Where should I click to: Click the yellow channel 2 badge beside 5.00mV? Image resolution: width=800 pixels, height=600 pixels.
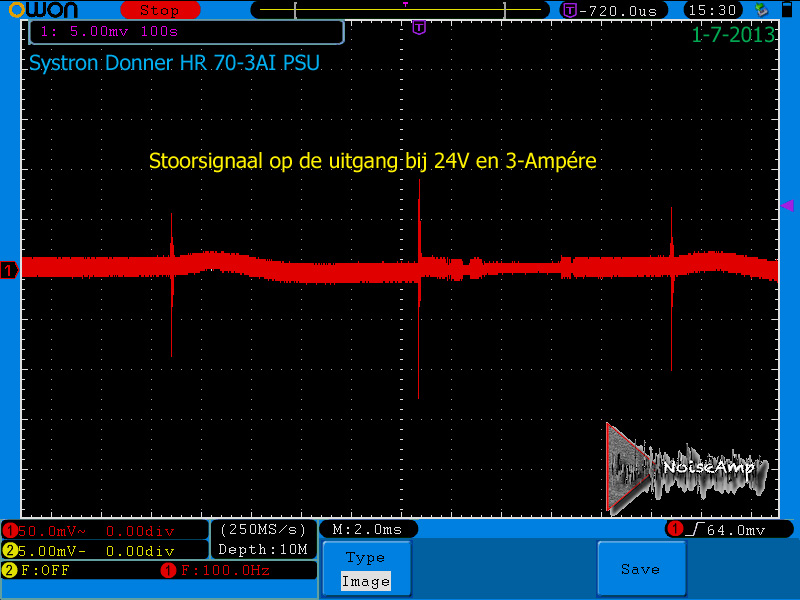click(9, 551)
